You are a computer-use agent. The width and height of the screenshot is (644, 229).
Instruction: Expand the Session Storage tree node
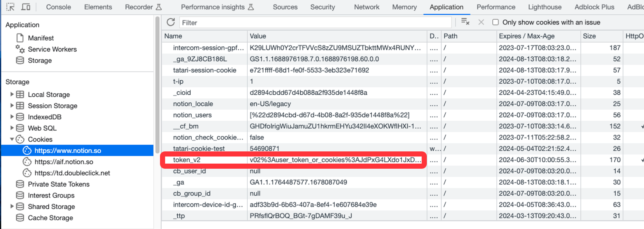point(12,106)
